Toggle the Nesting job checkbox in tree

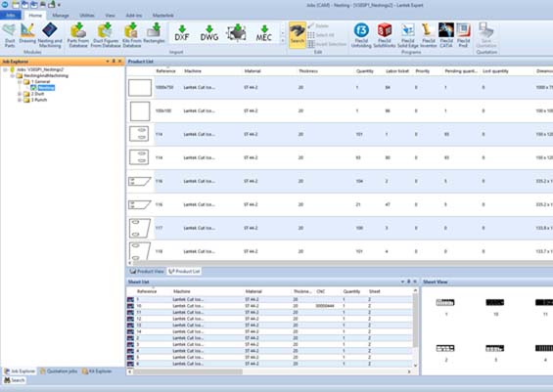point(33,88)
